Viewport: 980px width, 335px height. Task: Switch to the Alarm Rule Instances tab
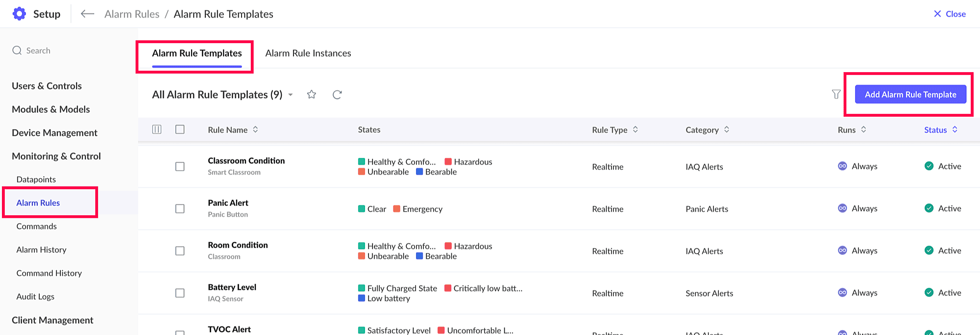coord(308,53)
